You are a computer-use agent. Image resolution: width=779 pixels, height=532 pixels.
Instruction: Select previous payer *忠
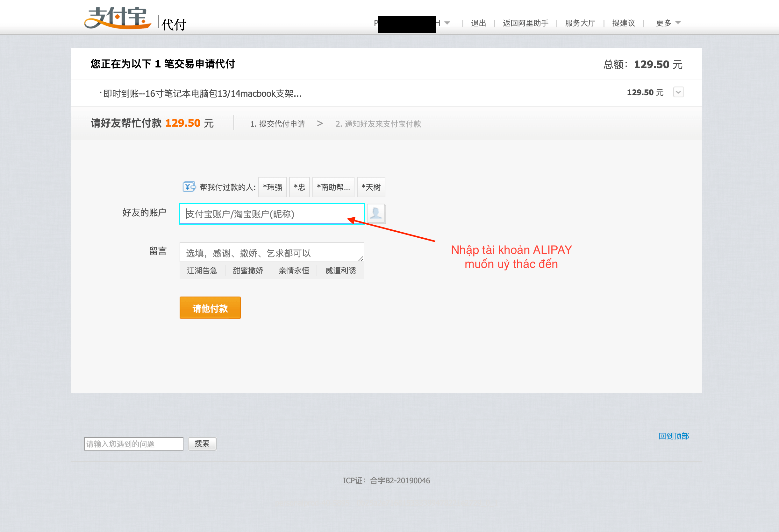(299, 187)
